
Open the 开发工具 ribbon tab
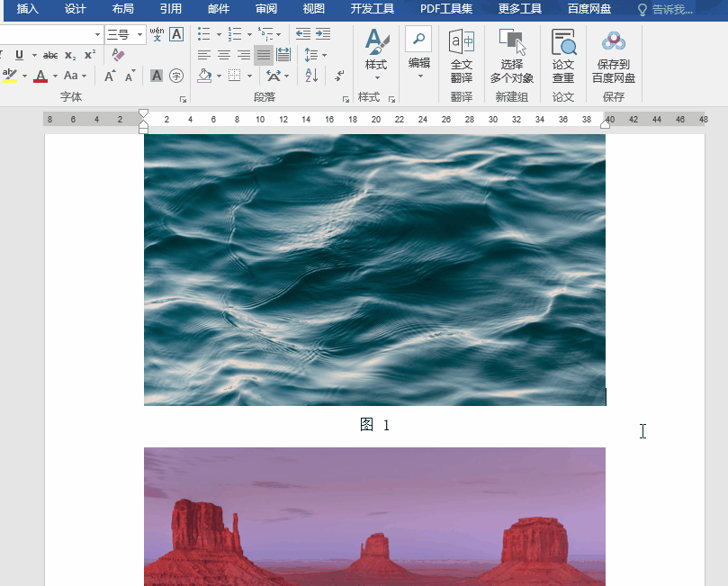click(x=372, y=9)
